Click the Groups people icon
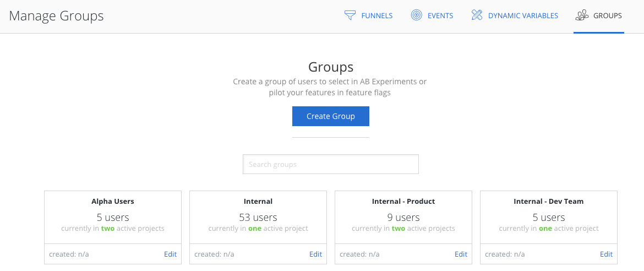Screen dimensions: 644x271 [582, 15]
